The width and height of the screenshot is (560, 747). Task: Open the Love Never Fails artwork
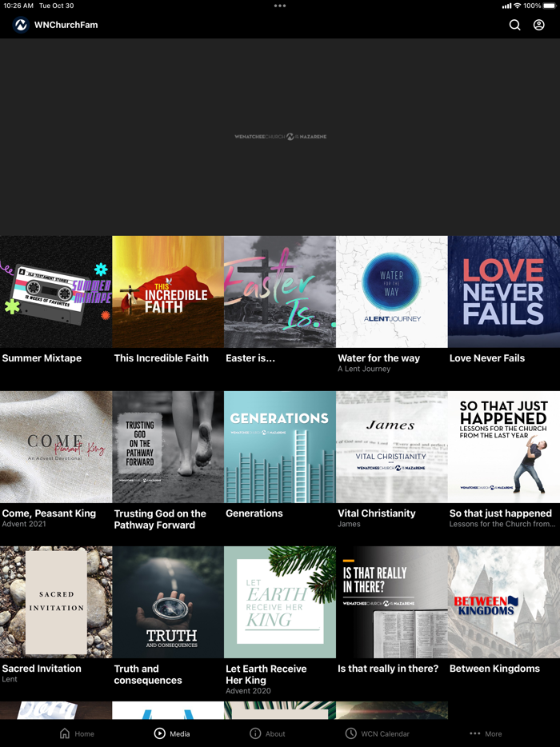tap(504, 292)
